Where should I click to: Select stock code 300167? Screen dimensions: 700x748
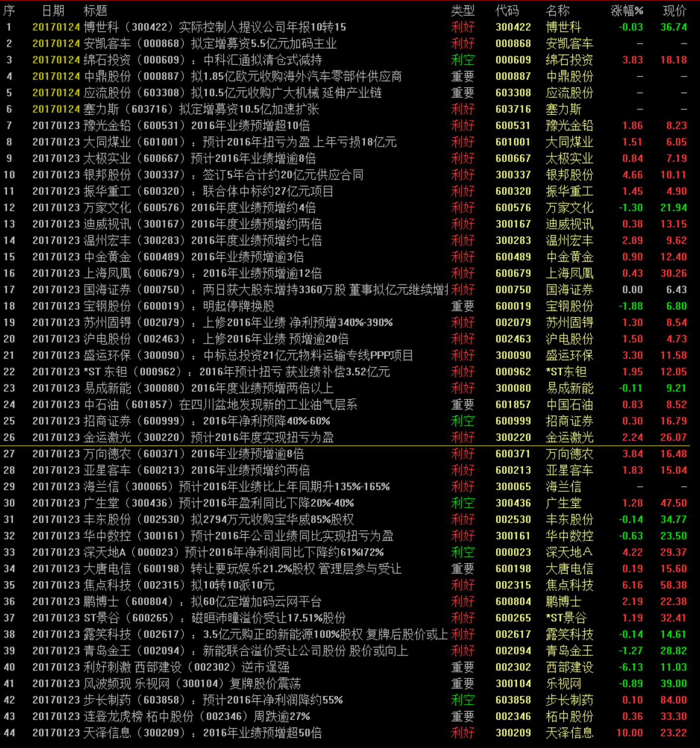[513, 224]
